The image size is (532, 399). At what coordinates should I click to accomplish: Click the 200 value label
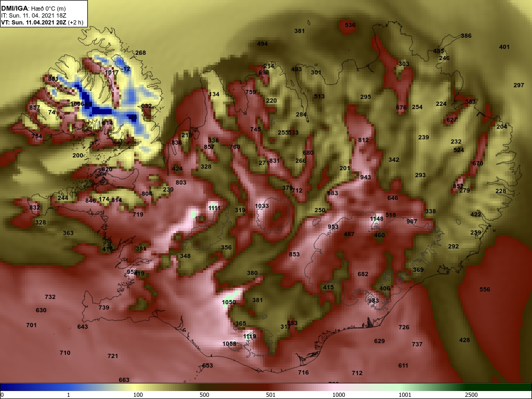[x=78, y=156]
